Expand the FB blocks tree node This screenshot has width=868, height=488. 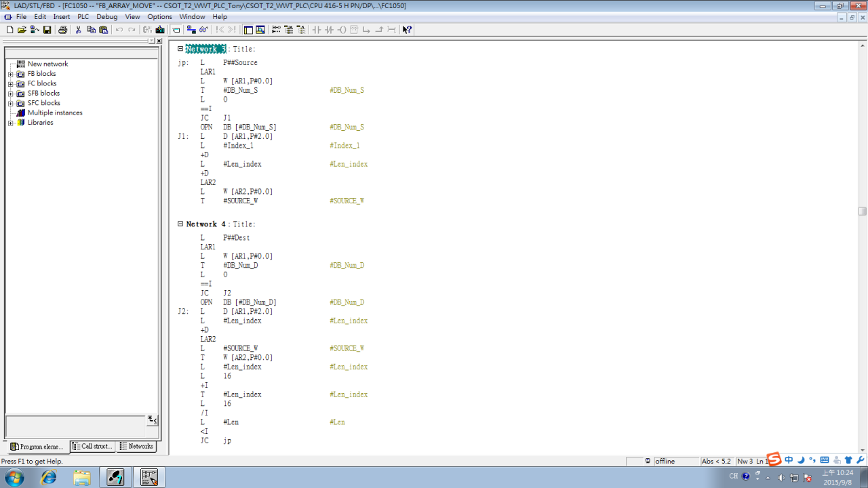(x=11, y=74)
